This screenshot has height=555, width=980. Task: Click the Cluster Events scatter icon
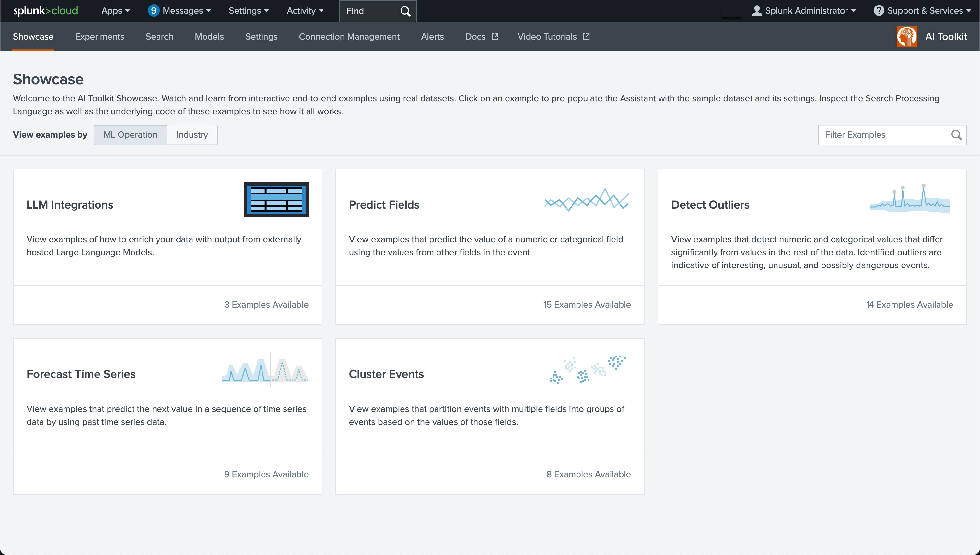pos(588,369)
